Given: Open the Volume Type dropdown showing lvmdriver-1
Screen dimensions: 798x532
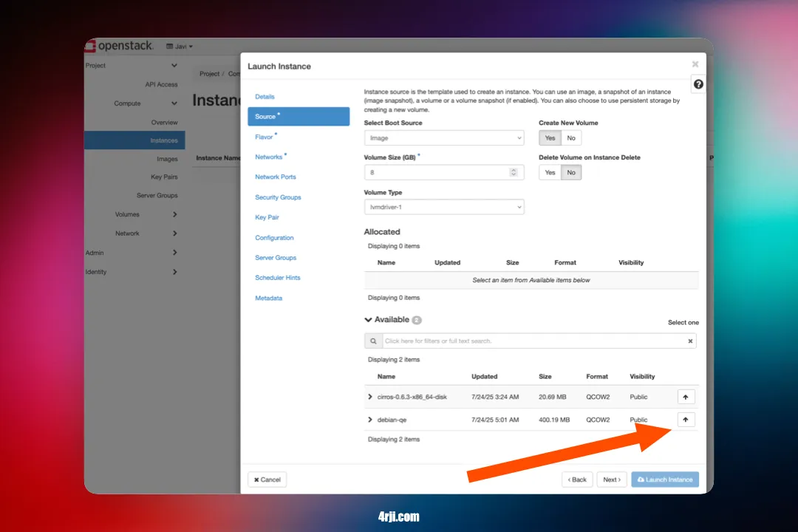Looking at the screenshot, I should pyautogui.click(x=443, y=207).
